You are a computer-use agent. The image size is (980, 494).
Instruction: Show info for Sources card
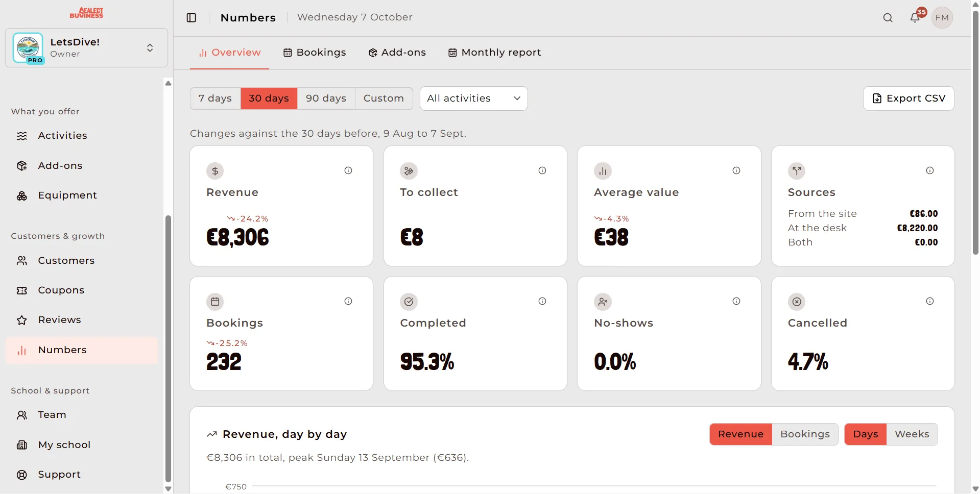pyautogui.click(x=930, y=170)
